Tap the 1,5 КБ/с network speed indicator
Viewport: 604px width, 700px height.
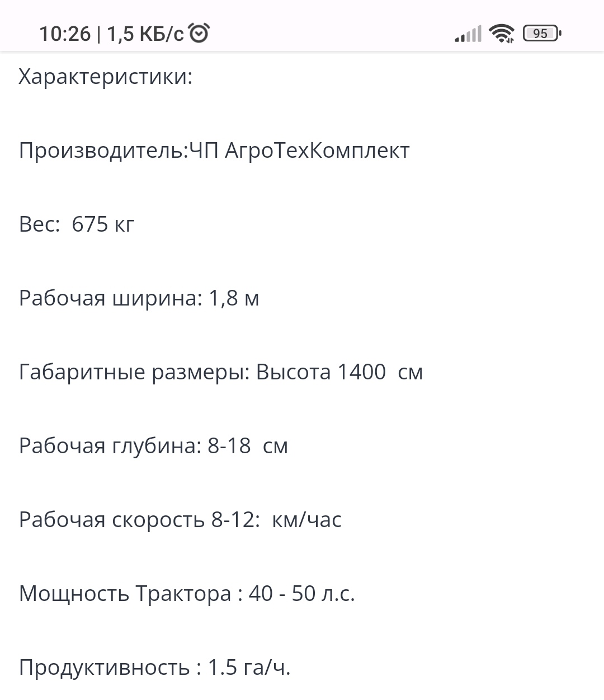[145, 34]
